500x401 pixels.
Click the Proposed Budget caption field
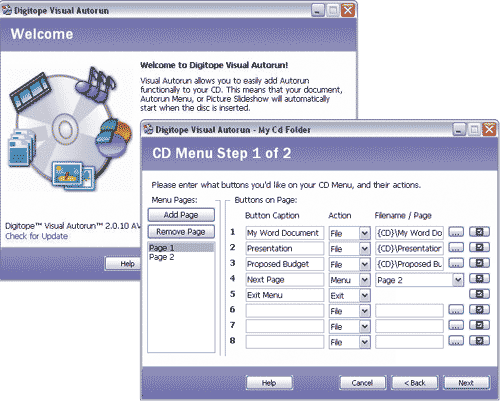click(x=285, y=264)
